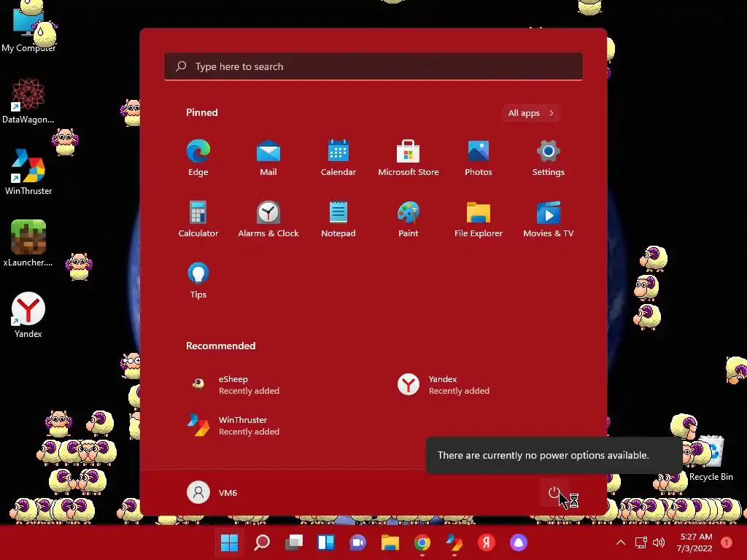Open the Tips app
This screenshot has width=747, height=560.
pos(198,281)
